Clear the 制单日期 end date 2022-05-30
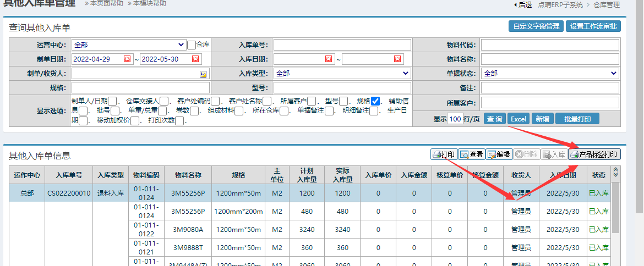 click(195, 59)
